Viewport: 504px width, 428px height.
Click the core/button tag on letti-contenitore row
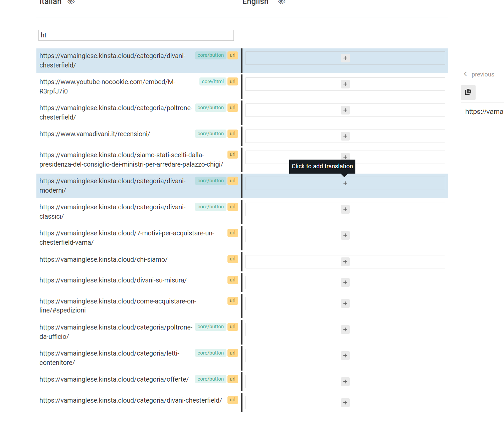(211, 353)
